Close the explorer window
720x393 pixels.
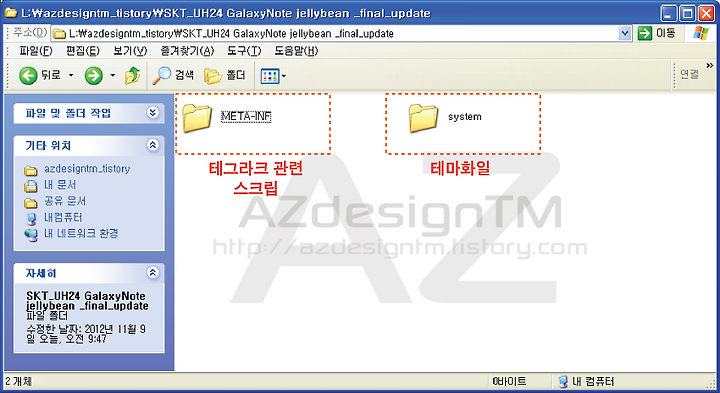(x=706, y=13)
